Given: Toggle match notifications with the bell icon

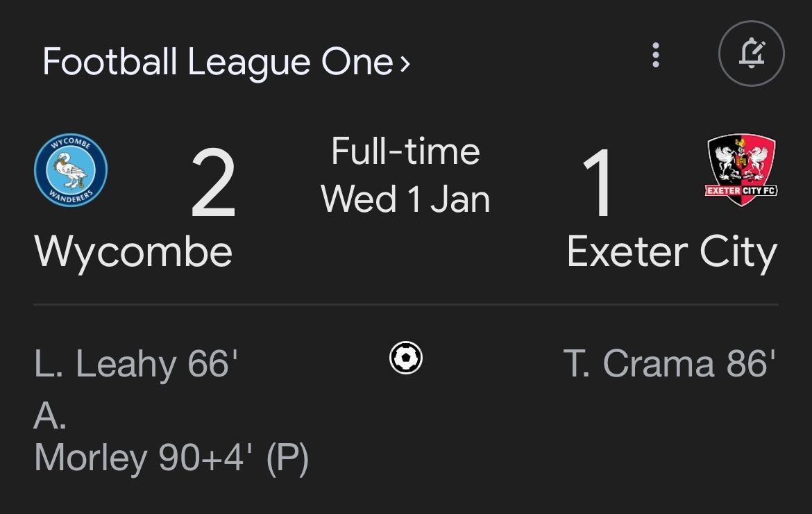Looking at the screenshot, I should [751, 54].
